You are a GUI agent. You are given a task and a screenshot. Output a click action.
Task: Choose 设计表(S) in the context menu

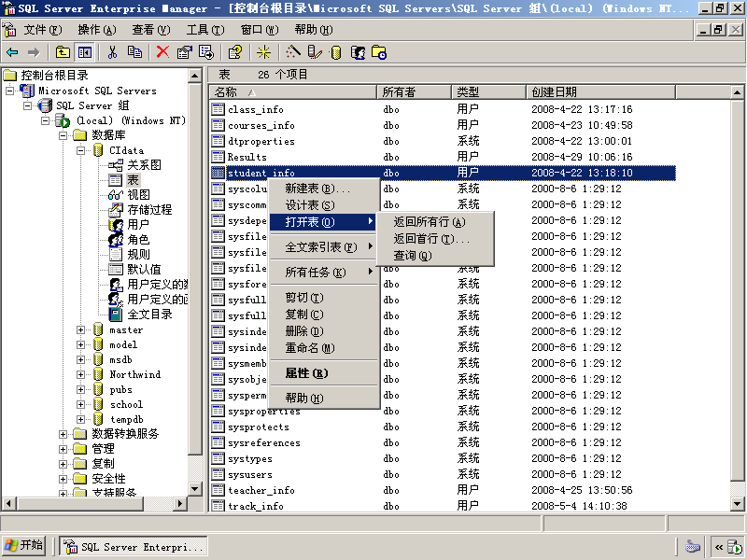click(x=324, y=205)
